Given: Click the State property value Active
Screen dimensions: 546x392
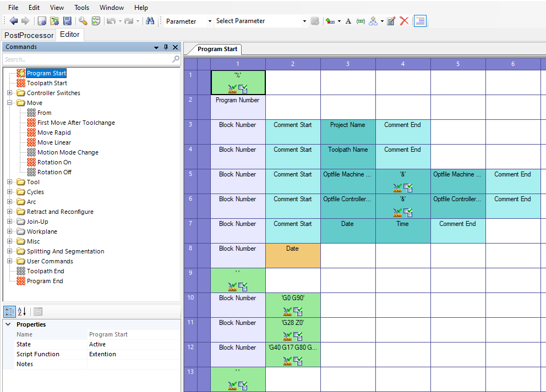Looking at the screenshot, I should pyautogui.click(x=134, y=344).
